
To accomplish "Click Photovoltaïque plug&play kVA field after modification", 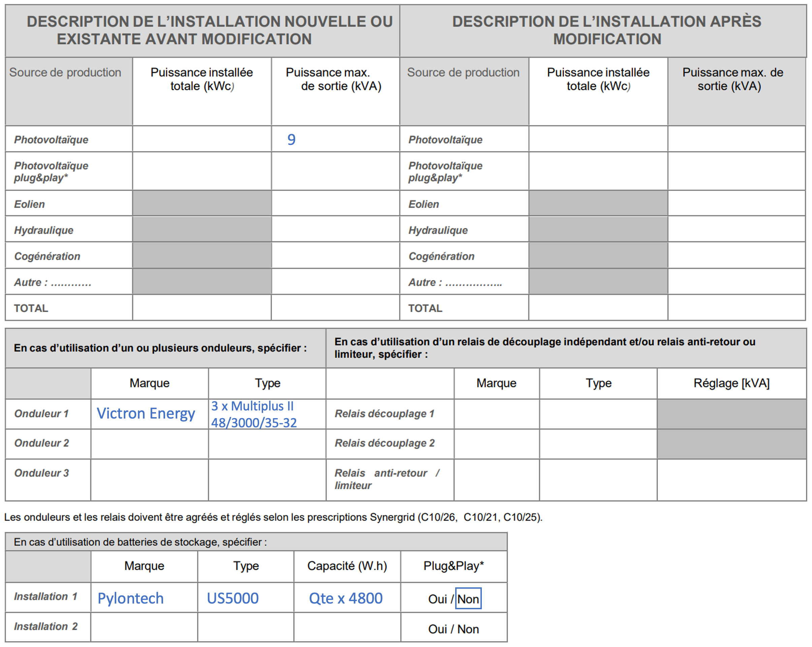I will coord(737,171).
